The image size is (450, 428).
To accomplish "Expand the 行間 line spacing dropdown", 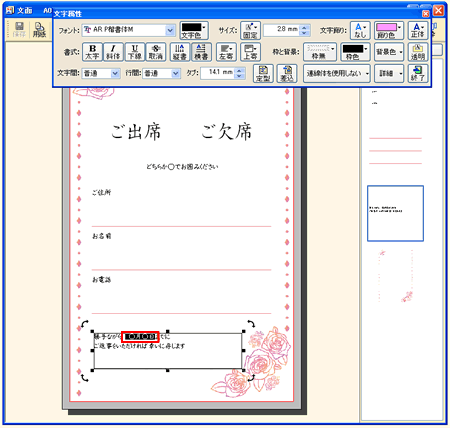I will tap(176, 73).
